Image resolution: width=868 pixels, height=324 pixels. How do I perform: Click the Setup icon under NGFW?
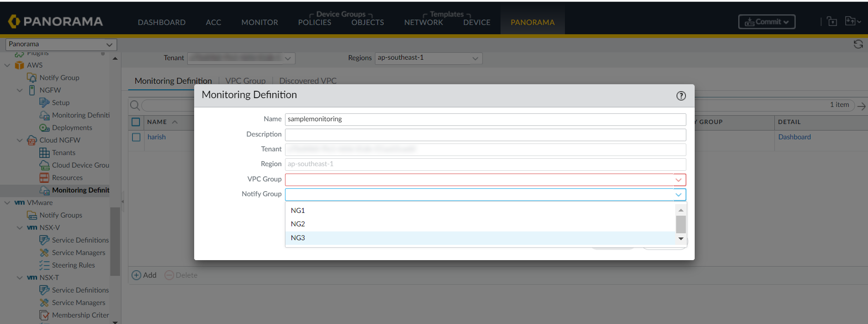coord(44,103)
